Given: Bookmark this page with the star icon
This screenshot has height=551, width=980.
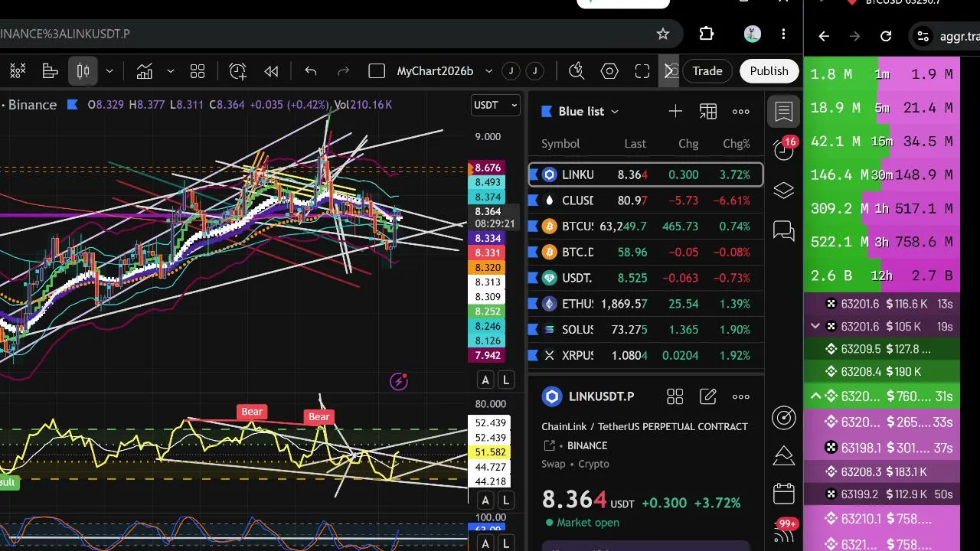Looking at the screenshot, I should click(663, 34).
